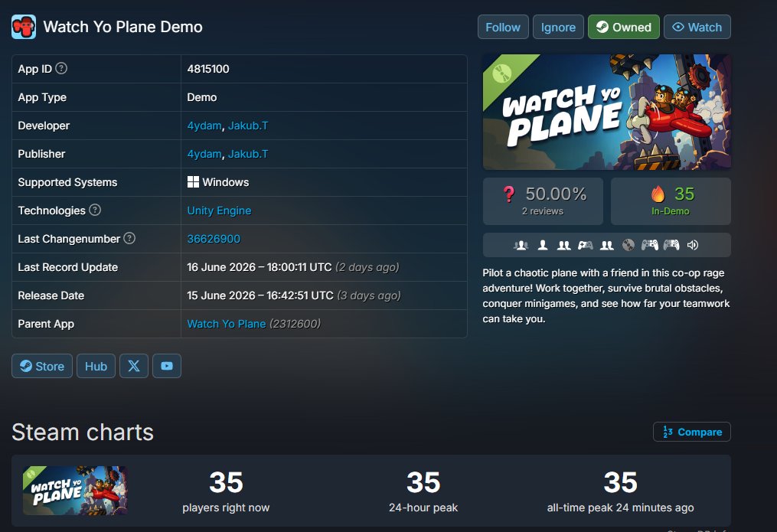Click the two-people icon beside the disc icon
Viewport: 777px width, 532px height.
(606, 245)
